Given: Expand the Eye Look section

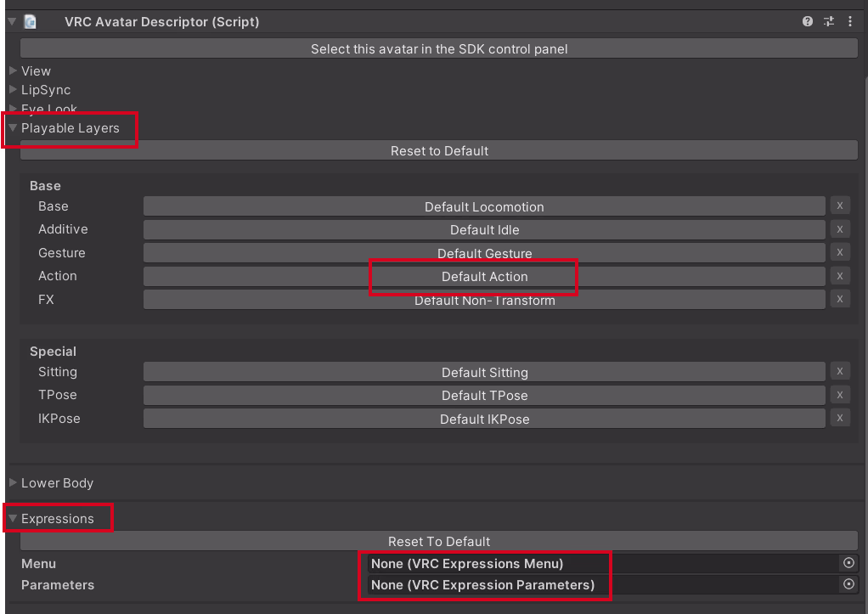Looking at the screenshot, I should 14,108.
